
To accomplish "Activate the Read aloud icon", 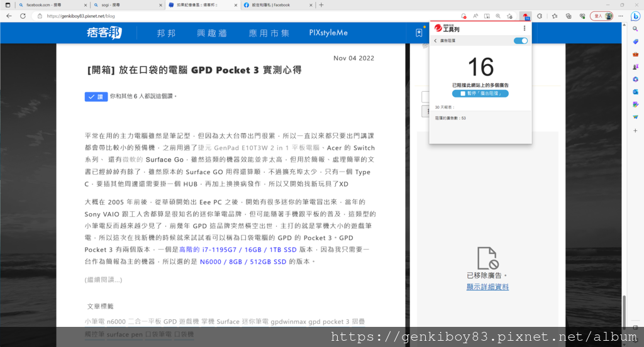I will point(475,16).
